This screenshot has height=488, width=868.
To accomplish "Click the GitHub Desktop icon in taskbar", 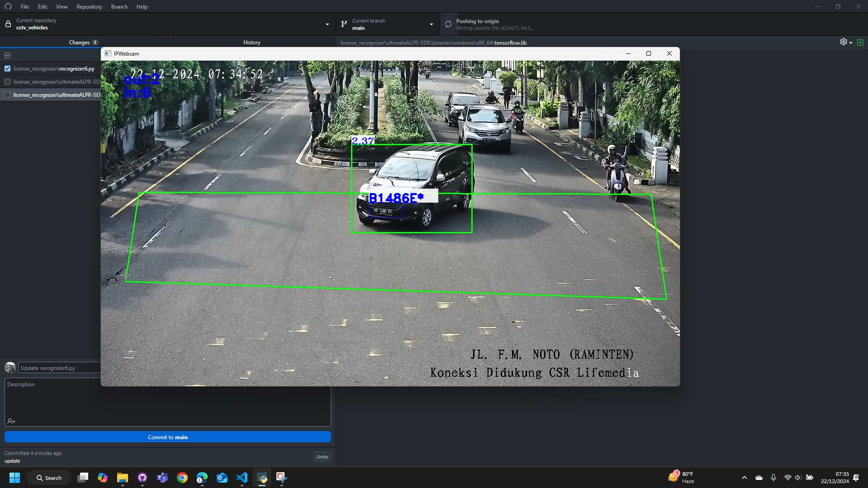I will (x=142, y=478).
